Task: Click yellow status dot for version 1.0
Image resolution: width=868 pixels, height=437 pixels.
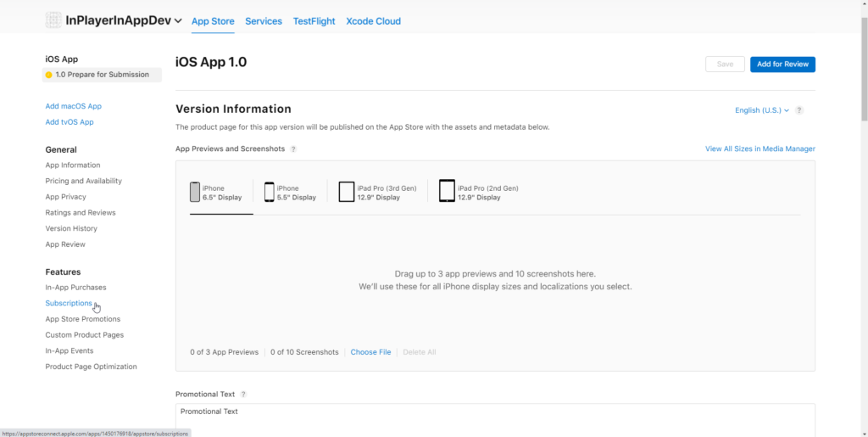Action: (48, 75)
